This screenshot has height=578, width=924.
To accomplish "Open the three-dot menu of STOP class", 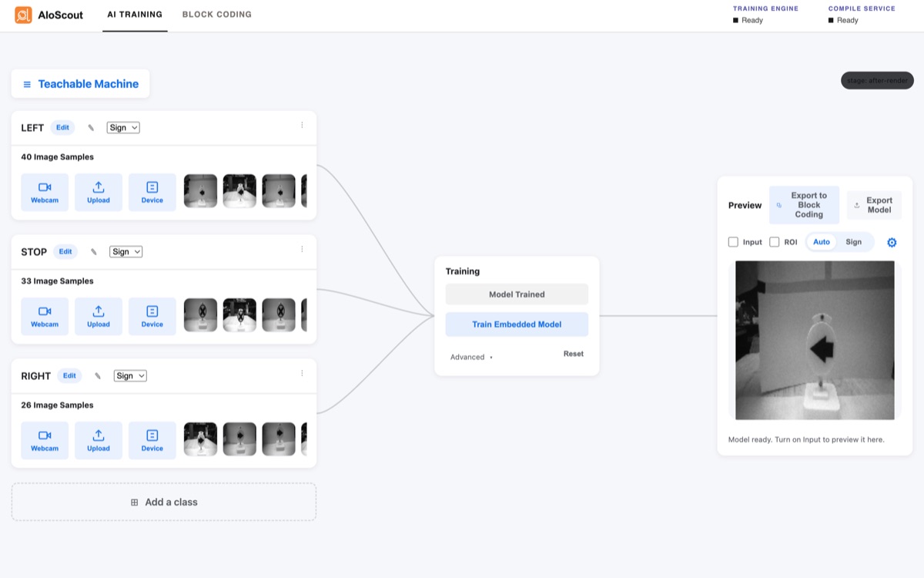I will tap(302, 249).
